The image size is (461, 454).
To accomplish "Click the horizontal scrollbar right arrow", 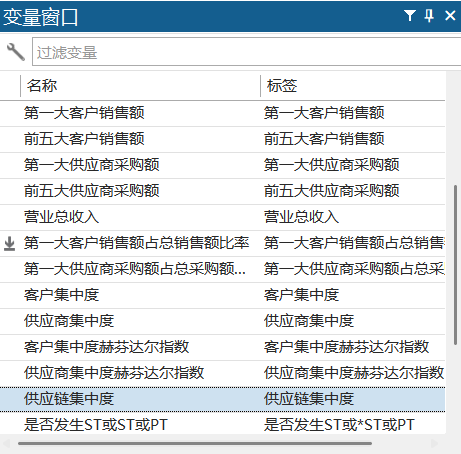I will pos(435,444).
